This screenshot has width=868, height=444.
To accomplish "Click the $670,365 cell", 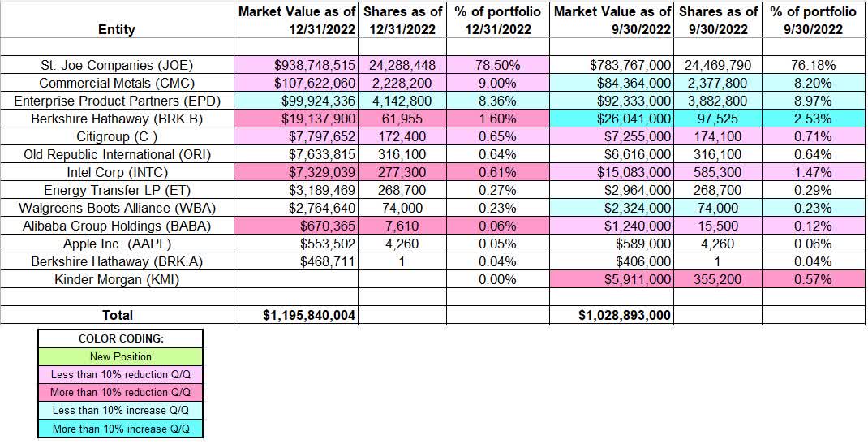I will (x=295, y=226).
